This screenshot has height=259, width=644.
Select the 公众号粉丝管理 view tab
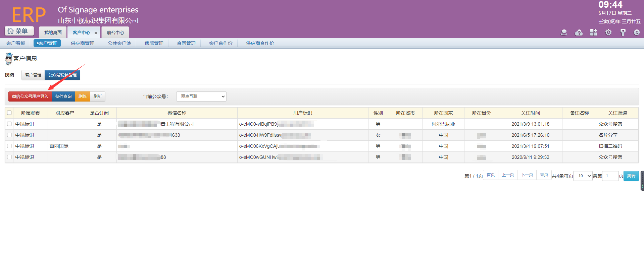click(62, 75)
